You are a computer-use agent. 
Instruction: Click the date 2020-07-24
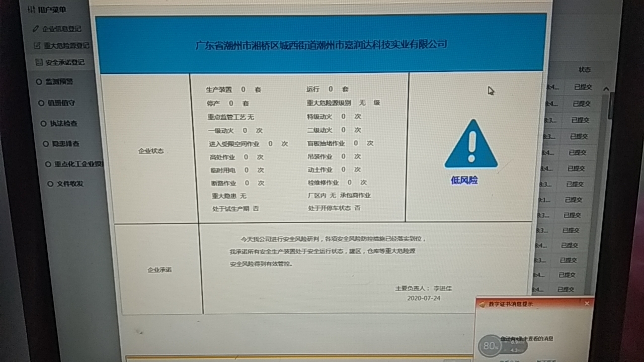click(x=424, y=298)
